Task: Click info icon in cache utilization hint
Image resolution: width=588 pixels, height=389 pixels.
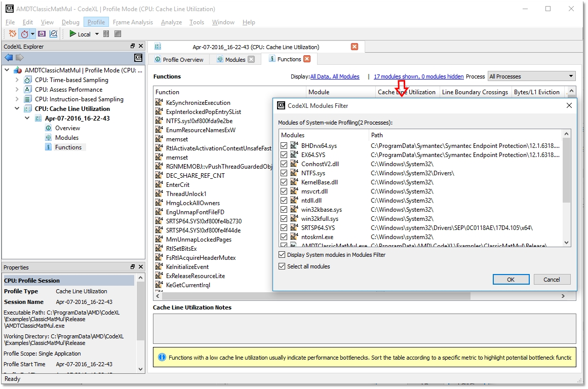Action: pyautogui.click(x=162, y=357)
